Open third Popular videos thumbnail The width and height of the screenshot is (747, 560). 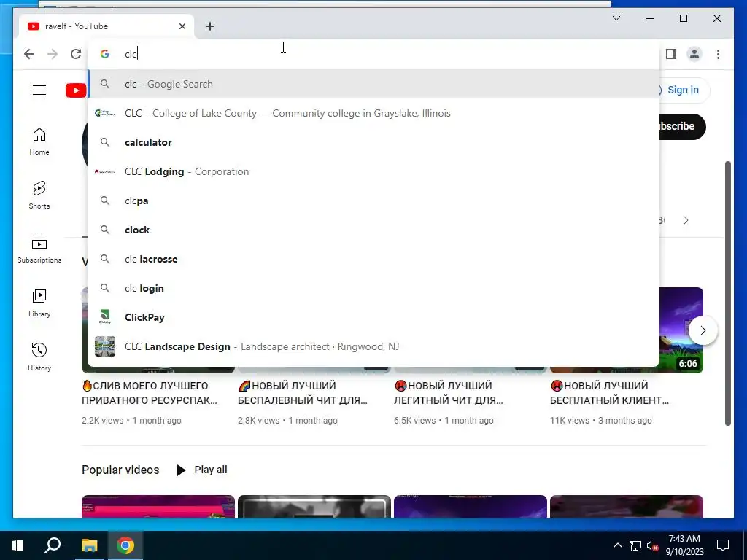471,506
